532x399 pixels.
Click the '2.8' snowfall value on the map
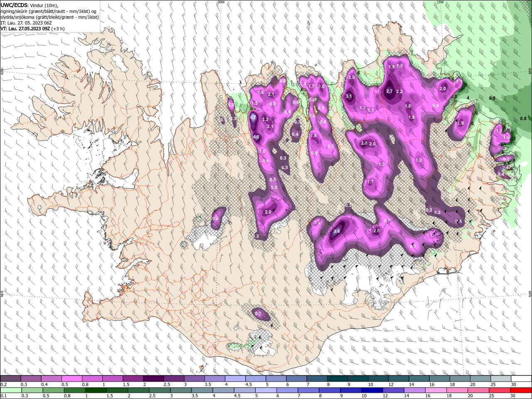point(364,143)
